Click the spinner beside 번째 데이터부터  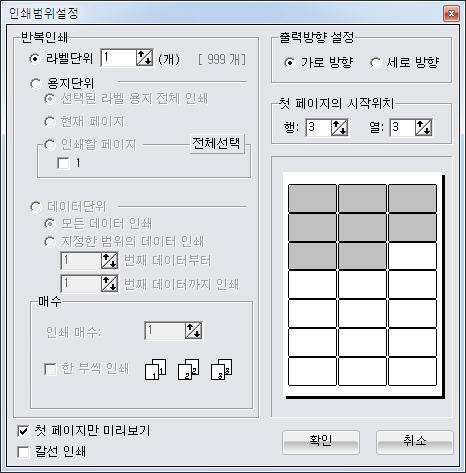(x=109, y=261)
